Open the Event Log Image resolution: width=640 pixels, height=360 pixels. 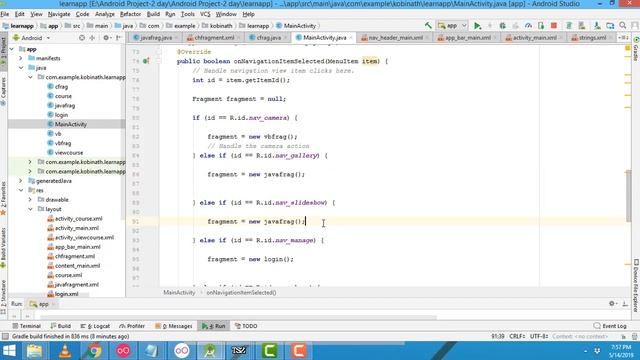[x=610, y=326]
